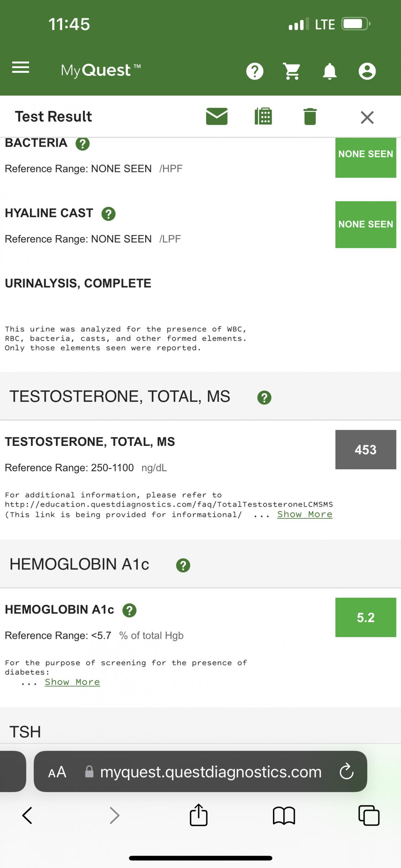Open Safari share sheet
The image size is (401, 868).
click(x=199, y=815)
